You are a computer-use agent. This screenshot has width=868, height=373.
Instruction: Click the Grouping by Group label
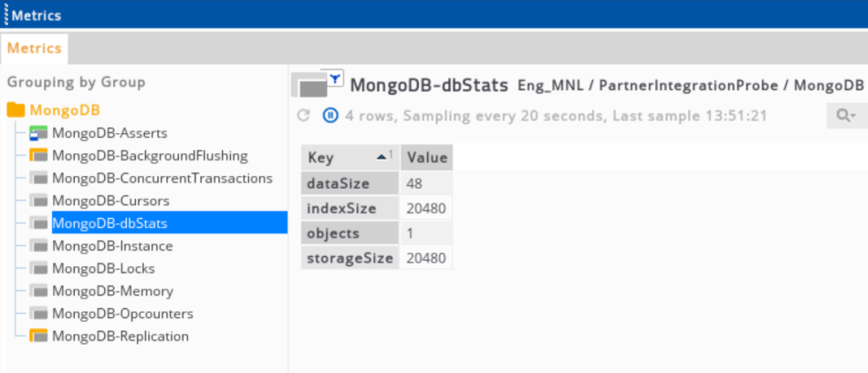tap(76, 83)
